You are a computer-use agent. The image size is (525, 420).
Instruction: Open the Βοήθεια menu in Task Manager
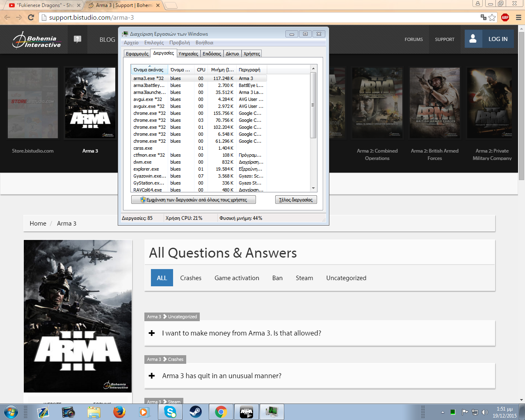(204, 43)
